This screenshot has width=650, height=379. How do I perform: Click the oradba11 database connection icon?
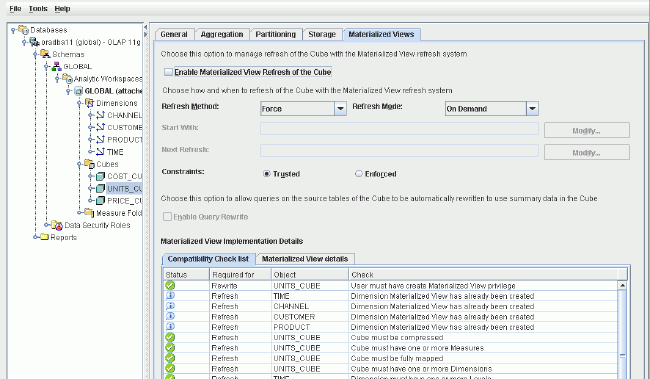pos(34,42)
